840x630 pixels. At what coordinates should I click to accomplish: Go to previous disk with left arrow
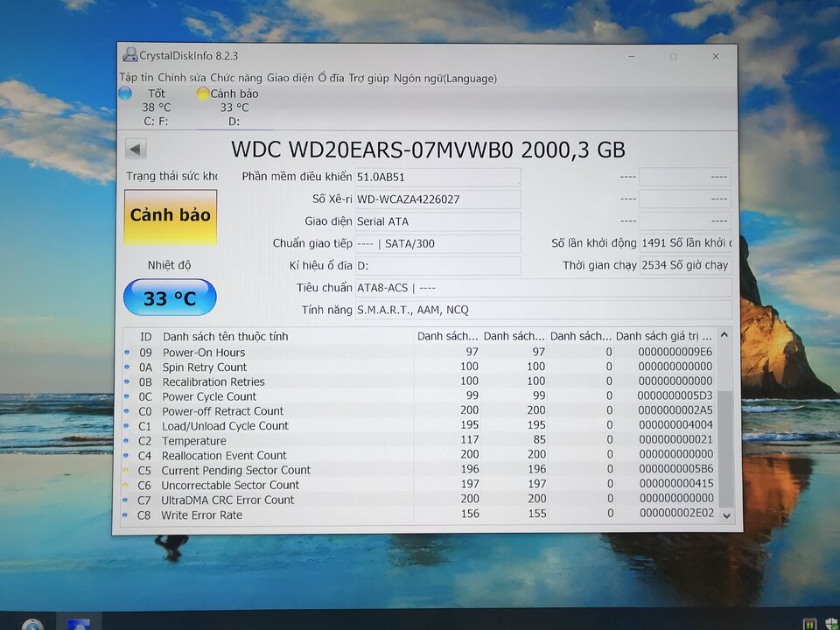tap(136, 149)
